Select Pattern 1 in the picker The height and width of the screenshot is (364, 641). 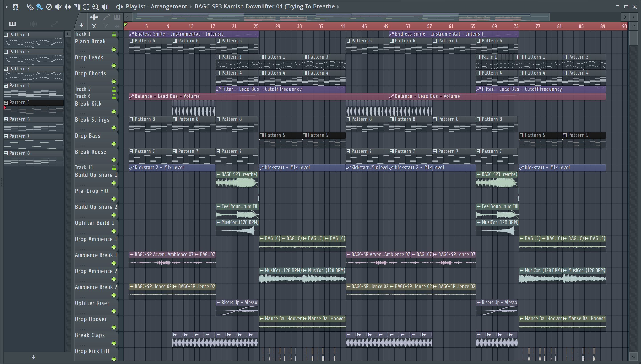34,40
